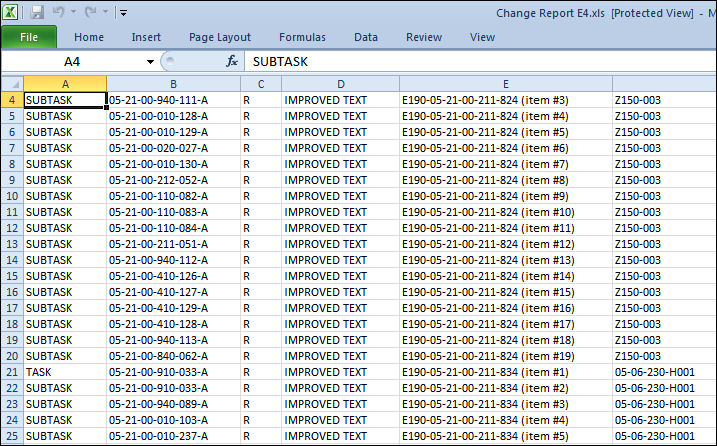
Task: Select row 4 header
Action: (x=12, y=100)
